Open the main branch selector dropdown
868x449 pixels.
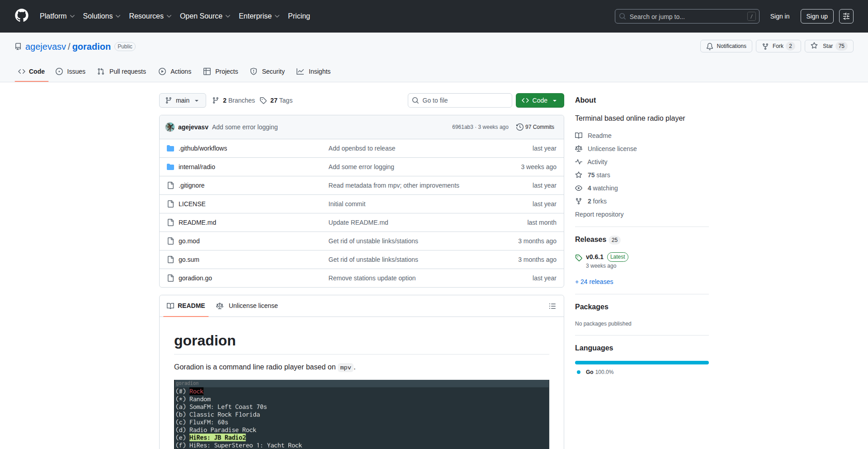183,100
